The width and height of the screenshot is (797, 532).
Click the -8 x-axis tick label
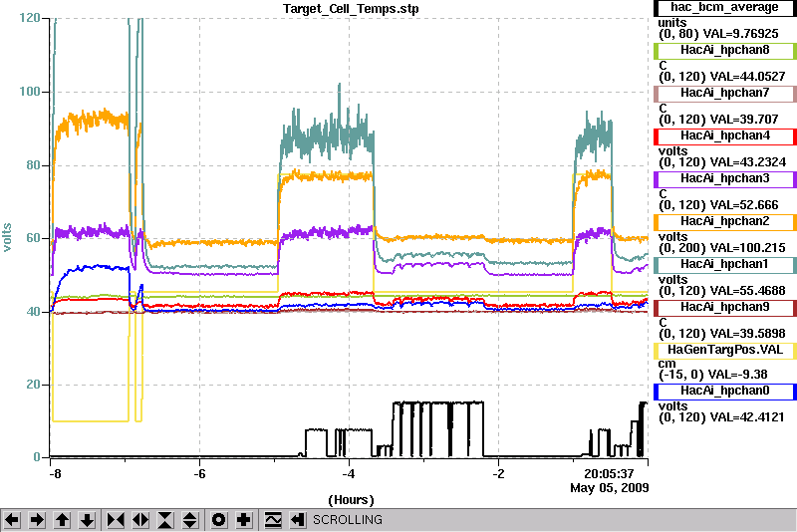tap(56, 474)
